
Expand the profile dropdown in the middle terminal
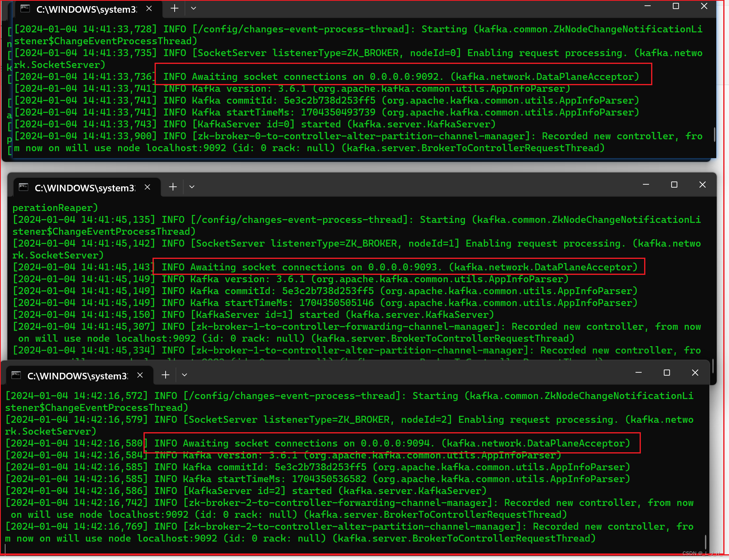[x=192, y=187]
